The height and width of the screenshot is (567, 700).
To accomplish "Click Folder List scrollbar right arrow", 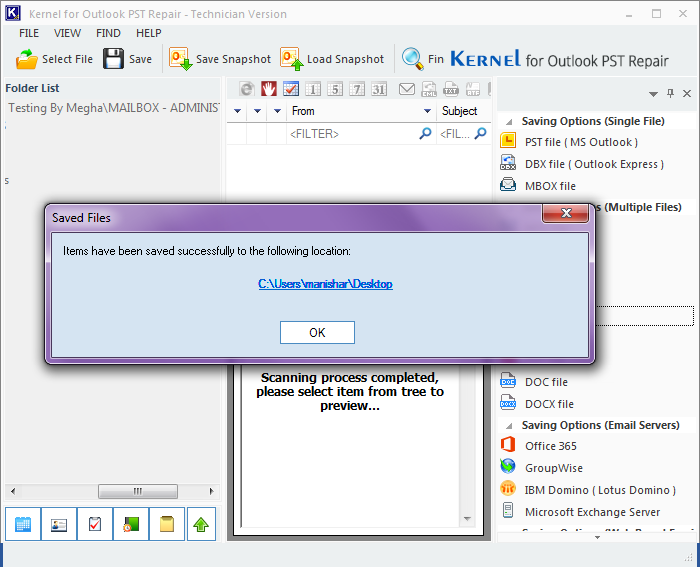I will point(212,491).
